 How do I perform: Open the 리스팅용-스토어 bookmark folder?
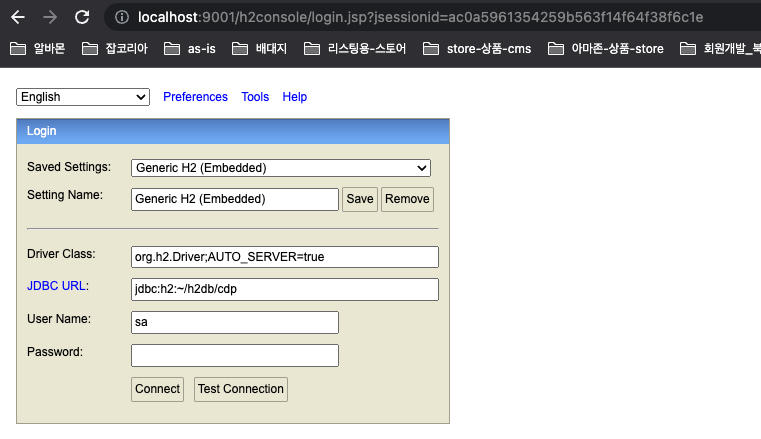point(355,49)
